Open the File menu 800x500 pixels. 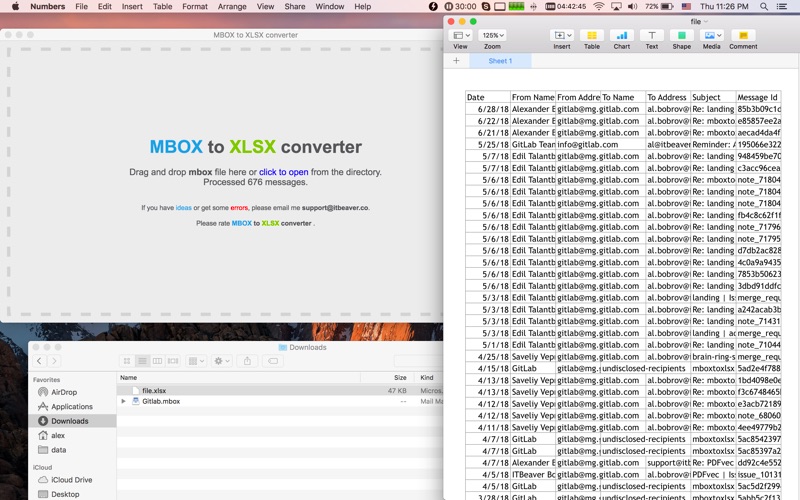point(82,7)
